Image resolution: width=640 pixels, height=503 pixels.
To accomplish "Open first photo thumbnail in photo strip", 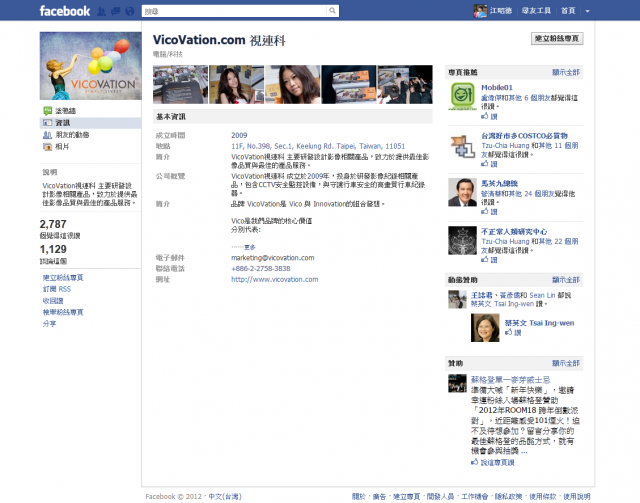I will click(180, 85).
